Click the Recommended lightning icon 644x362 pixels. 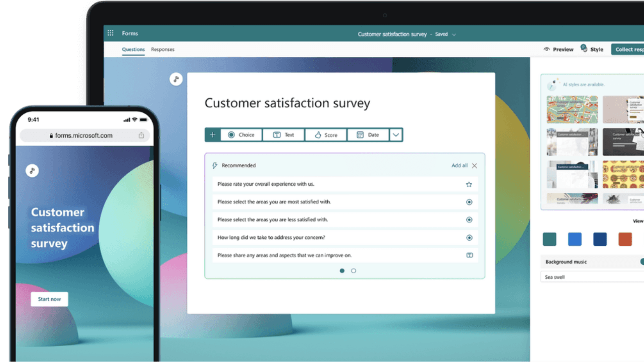[215, 165]
